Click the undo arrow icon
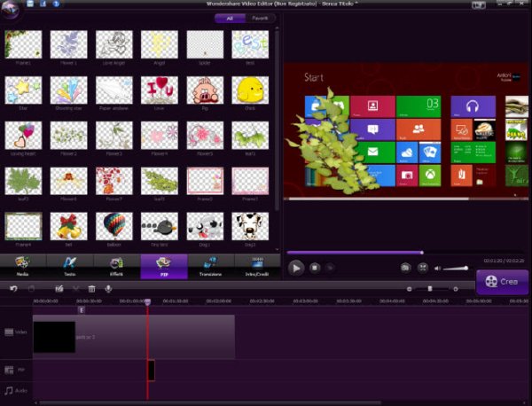532x406 pixels. [x=13, y=289]
